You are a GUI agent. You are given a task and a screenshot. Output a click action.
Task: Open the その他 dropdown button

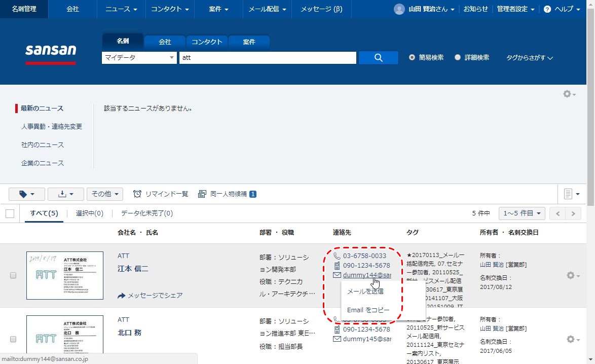[x=105, y=194]
